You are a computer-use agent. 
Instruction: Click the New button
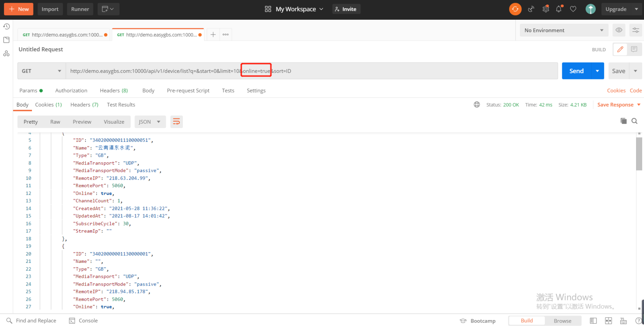(x=19, y=9)
